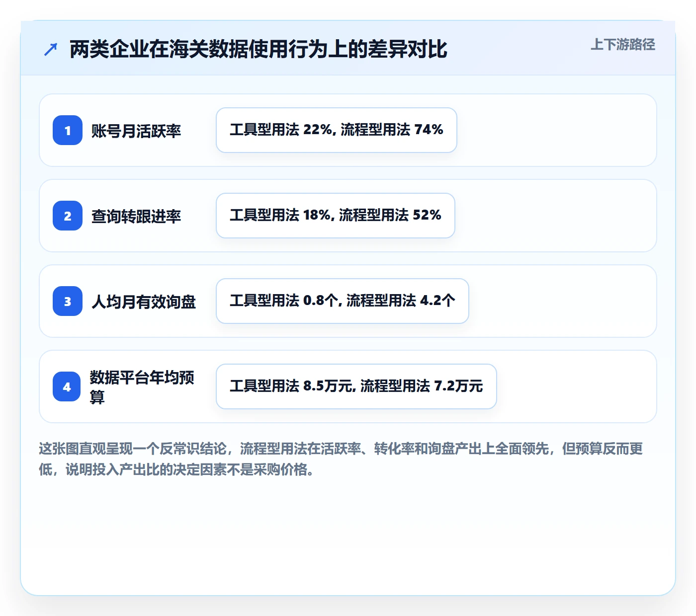Select the 数据平台年均预算 label
Image resolution: width=696 pixels, height=616 pixels.
click(142, 387)
